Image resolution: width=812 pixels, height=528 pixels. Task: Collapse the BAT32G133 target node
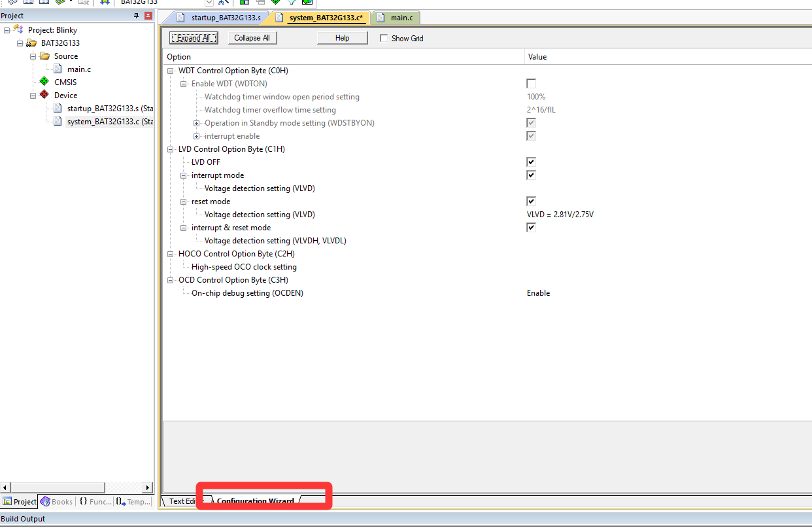click(x=20, y=43)
